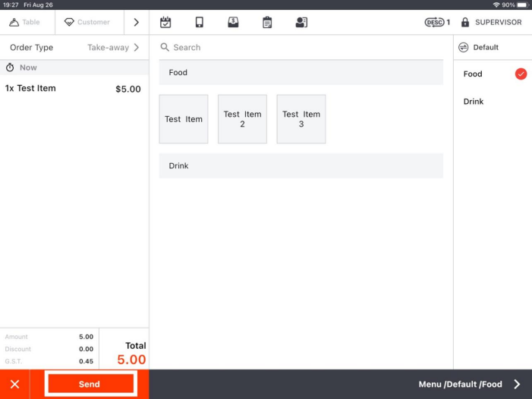Expand the Drink section header
The image size is (532, 399).
coord(301,166)
